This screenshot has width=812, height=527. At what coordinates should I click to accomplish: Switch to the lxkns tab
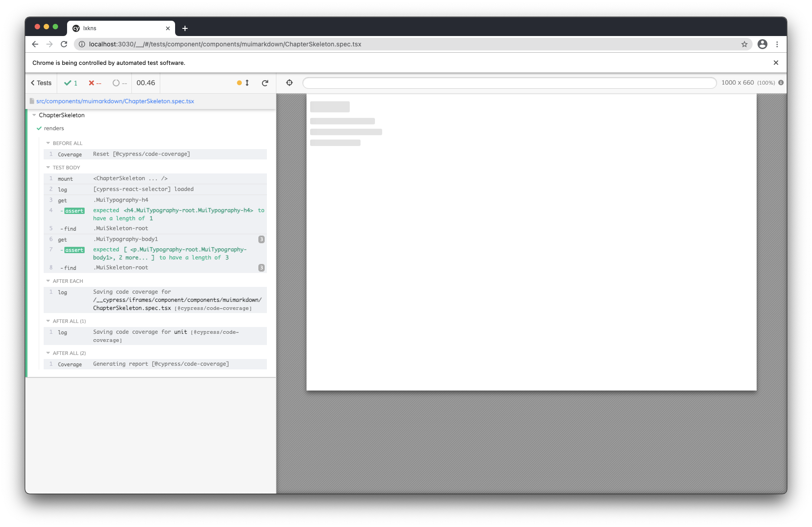click(x=121, y=28)
